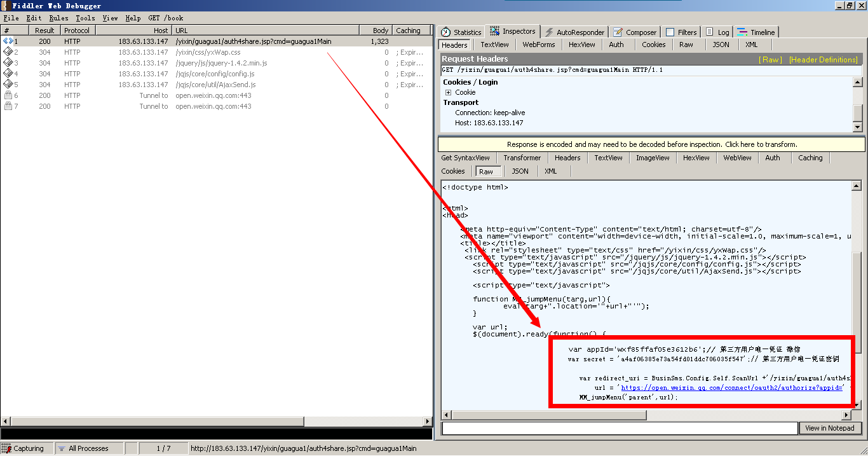
Task: Expand the Cookie node
Action: pyautogui.click(x=448, y=92)
